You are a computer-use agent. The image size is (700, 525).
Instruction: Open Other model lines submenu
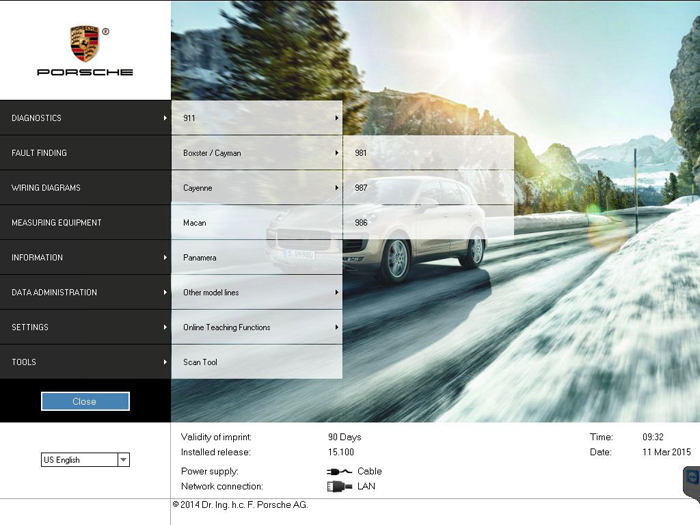point(257,292)
